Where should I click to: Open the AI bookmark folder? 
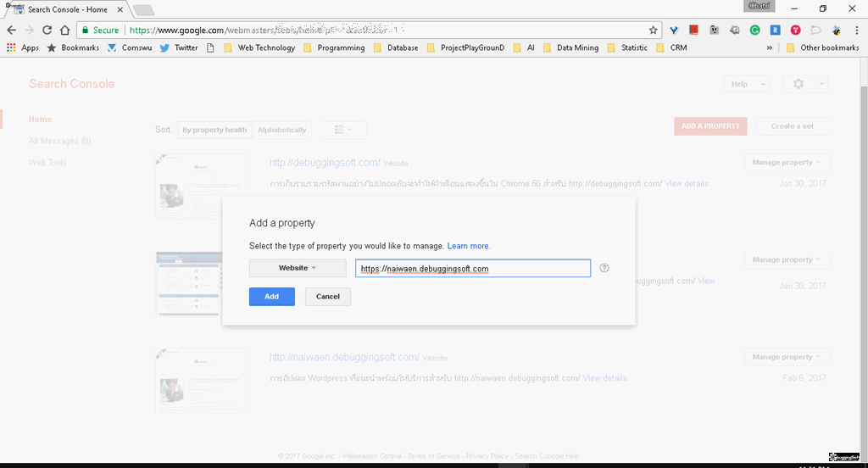(524, 47)
